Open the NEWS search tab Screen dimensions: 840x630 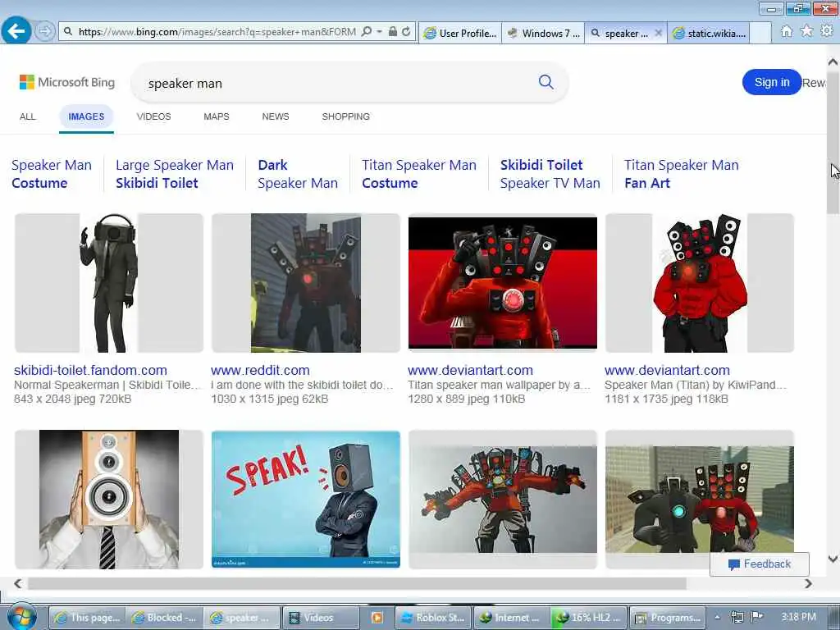276,116
